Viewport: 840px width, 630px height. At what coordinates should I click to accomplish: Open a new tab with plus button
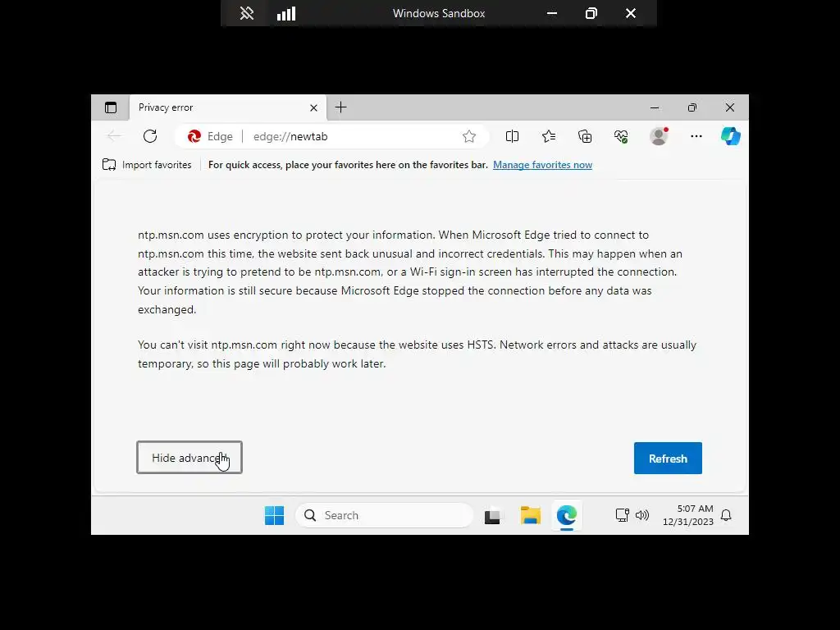[340, 107]
